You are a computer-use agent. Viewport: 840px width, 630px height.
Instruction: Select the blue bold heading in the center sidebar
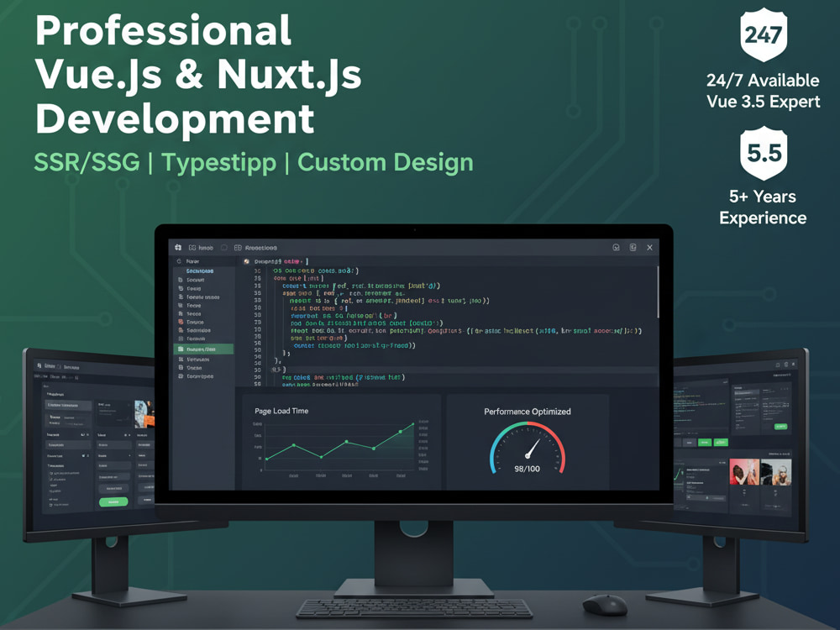(200, 271)
